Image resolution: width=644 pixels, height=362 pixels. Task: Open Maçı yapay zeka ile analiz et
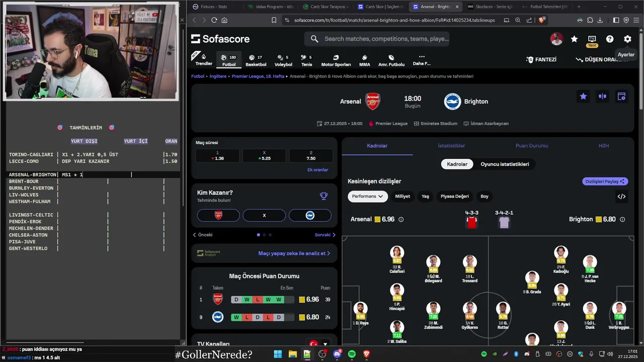tap(294, 253)
